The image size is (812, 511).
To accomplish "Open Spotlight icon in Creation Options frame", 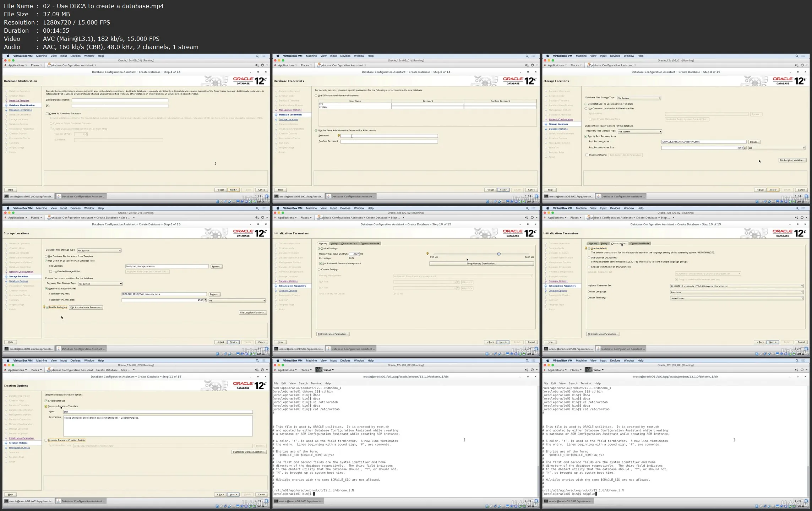I will pyautogui.click(x=257, y=360).
